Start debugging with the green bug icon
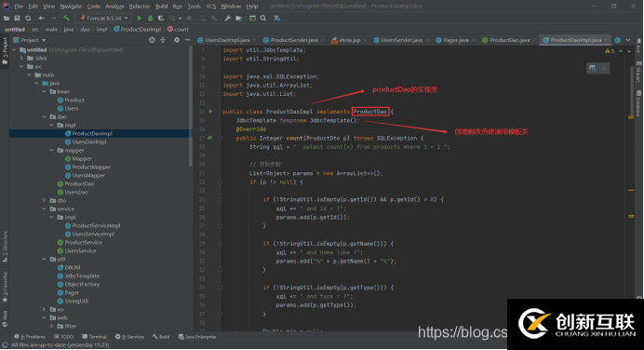 pyautogui.click(x=151, y=18)
